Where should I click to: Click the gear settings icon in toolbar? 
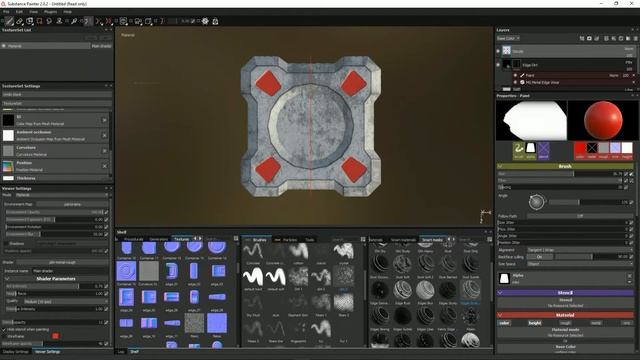pyautogui.click(x=205, y=21)
